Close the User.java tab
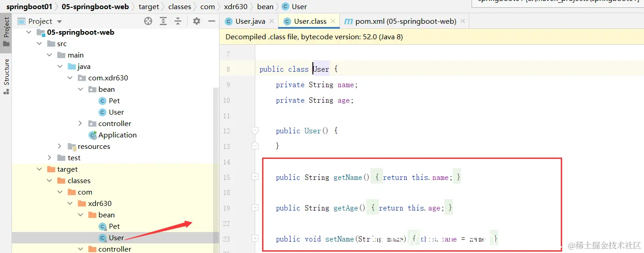 (272, 21)
